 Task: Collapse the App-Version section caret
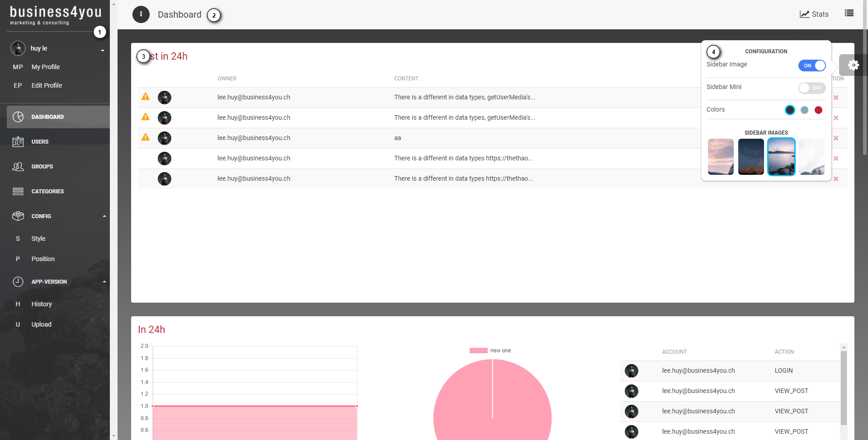(x=104, y=282)
